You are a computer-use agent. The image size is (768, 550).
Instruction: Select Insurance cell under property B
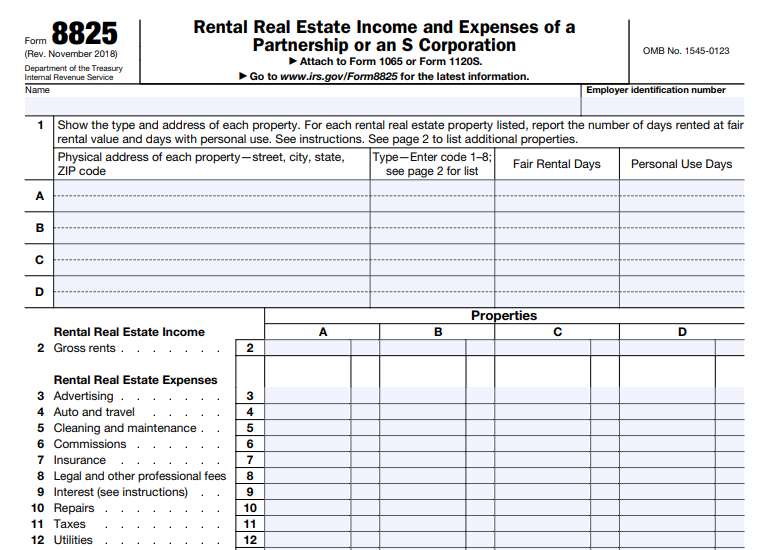pos(423,460)
